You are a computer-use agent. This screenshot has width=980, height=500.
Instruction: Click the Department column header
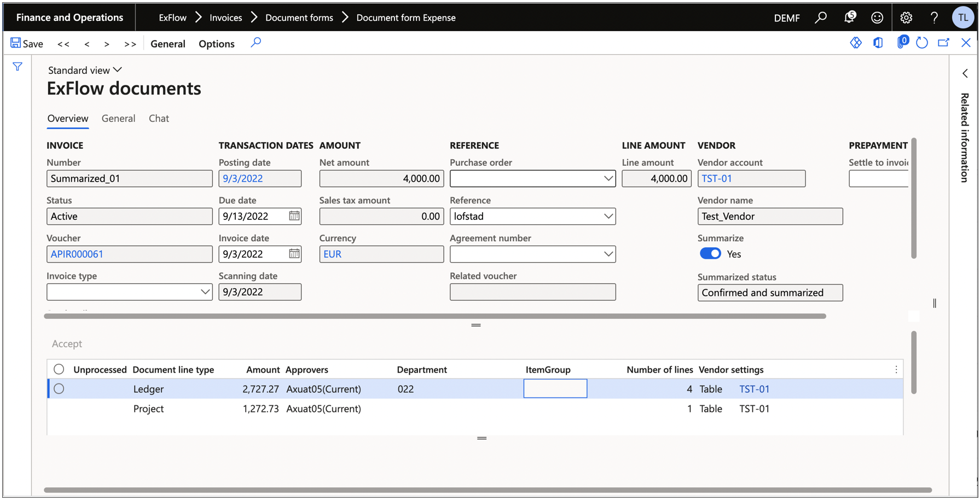point(422,370)
